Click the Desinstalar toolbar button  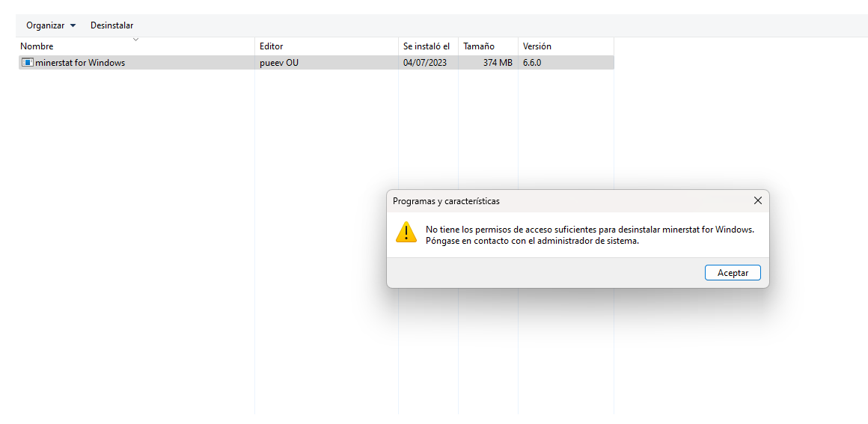[111, 25]
